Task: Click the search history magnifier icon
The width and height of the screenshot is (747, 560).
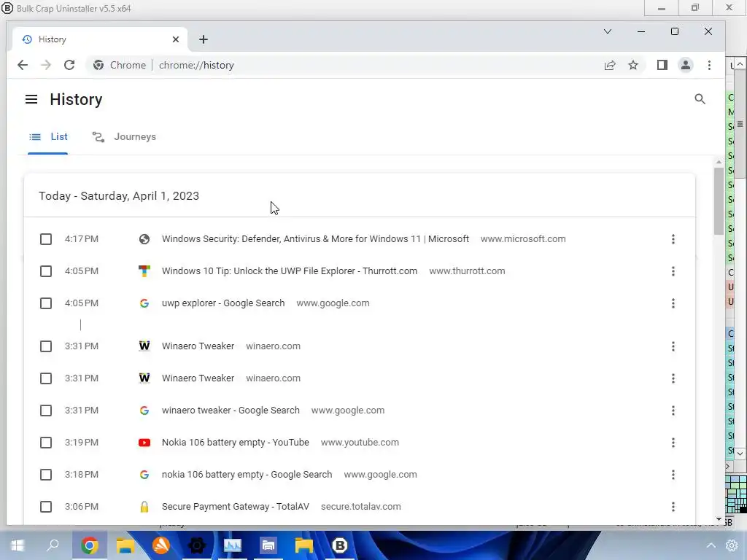Action: click(700, 99)
